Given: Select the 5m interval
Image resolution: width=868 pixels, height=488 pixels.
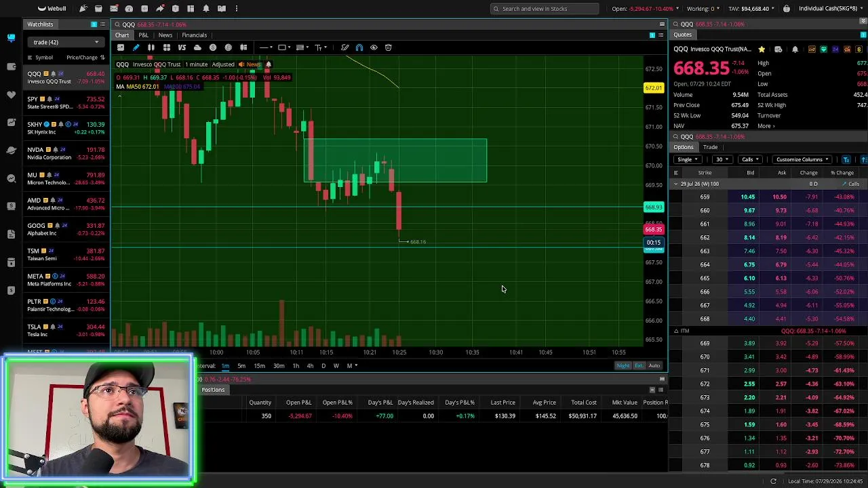Looking at the screenshot, I should click(x=241, y=366).
